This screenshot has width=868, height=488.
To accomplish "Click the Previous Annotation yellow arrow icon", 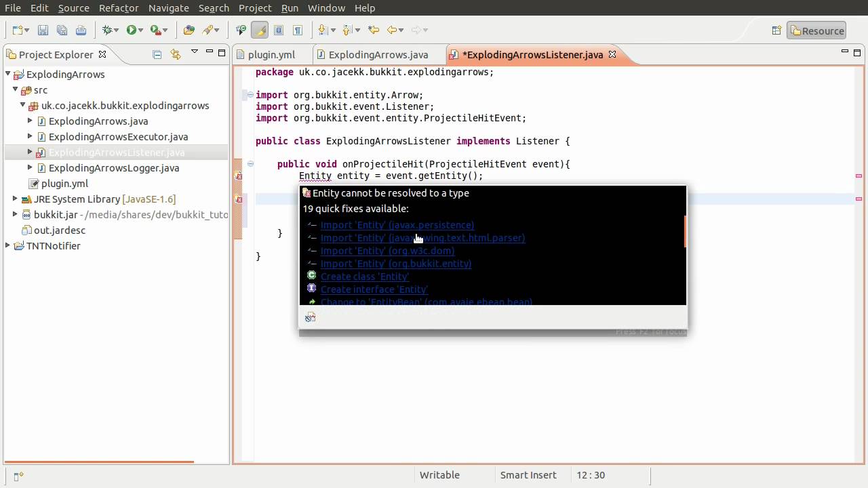I will click(347, 30).
